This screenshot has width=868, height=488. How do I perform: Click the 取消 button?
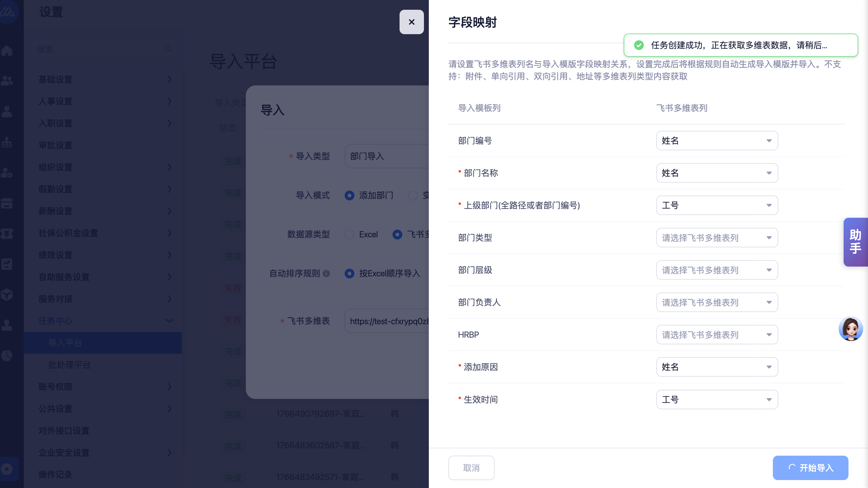(471, 468)
